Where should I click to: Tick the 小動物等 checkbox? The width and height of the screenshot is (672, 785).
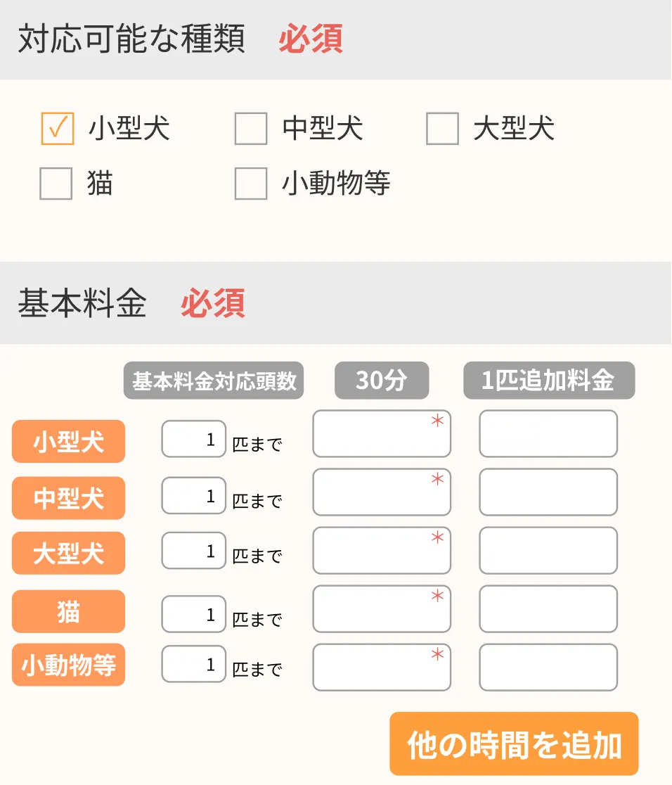251,184
